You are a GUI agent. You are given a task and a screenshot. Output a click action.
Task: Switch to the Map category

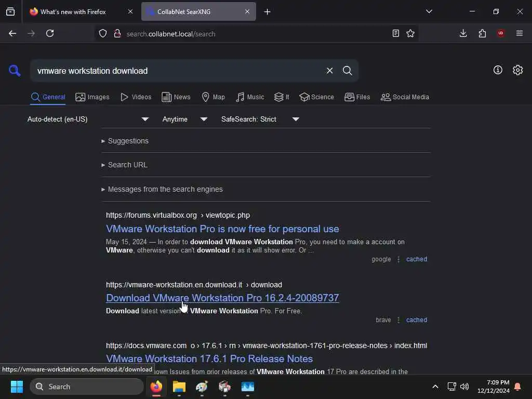coord(213,97)
